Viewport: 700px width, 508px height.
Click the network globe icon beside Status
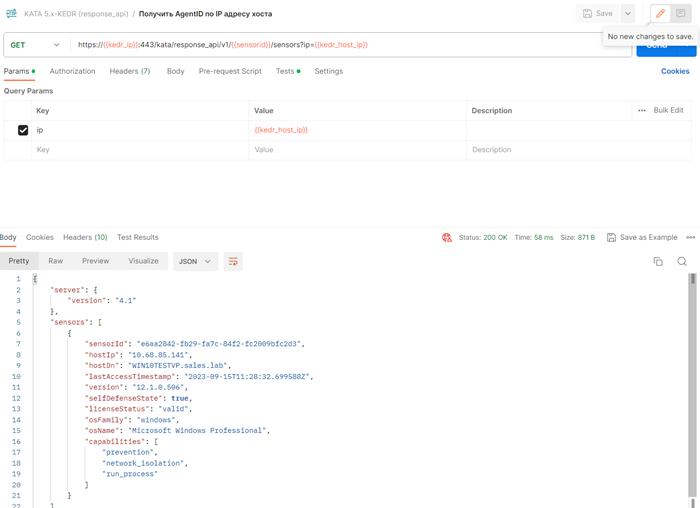[447, 237]
